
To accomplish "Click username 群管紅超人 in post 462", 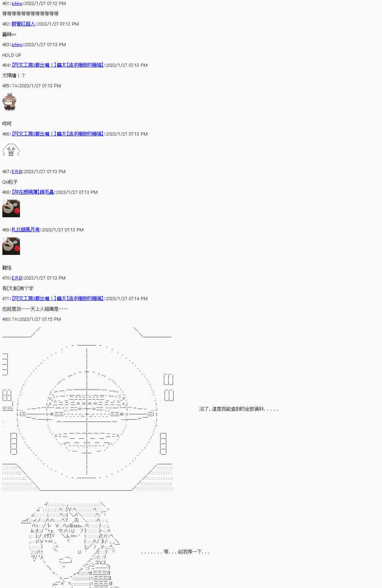I will [x=24, y=24].
